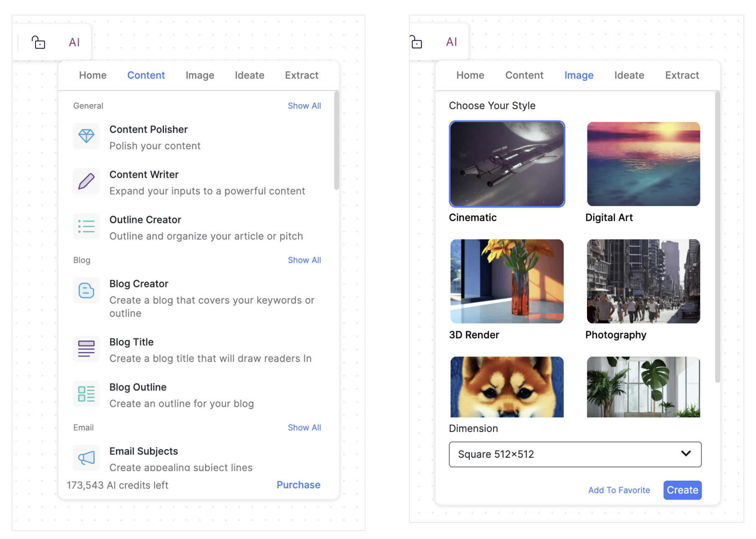Open Blog Title tool title
The image size is (756, 539).
pyautogui.click(x=131, y=342)
